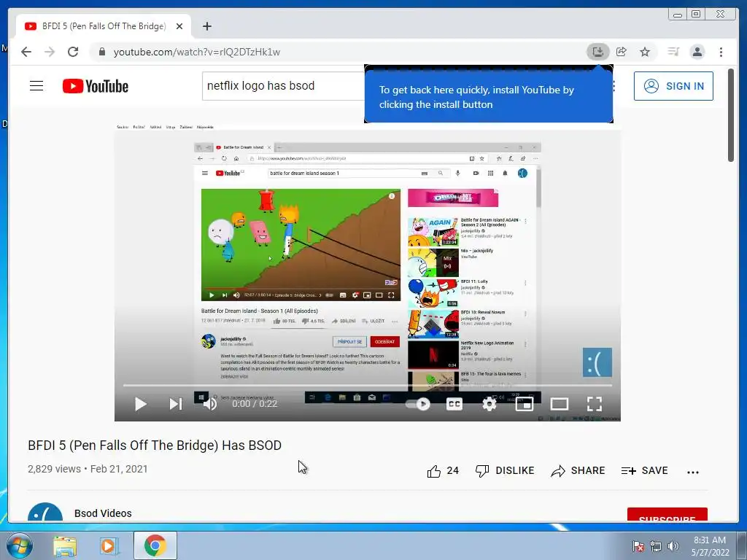The height and width of the screenshot is (560, 747).
Task: Play the video
Action: pos(141,404)
